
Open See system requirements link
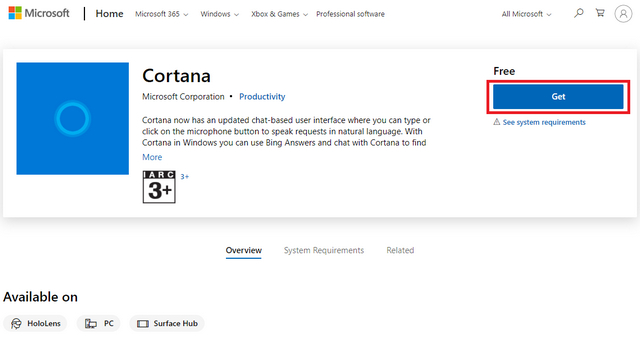(x=544, y=122)
